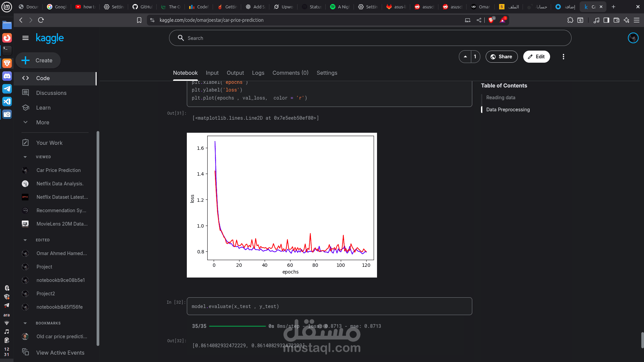Image resolution: width=644 pixels, height=362 pixels.
Task: Open Recommendation Sy... notebook
Action: (x=61, y=210)
